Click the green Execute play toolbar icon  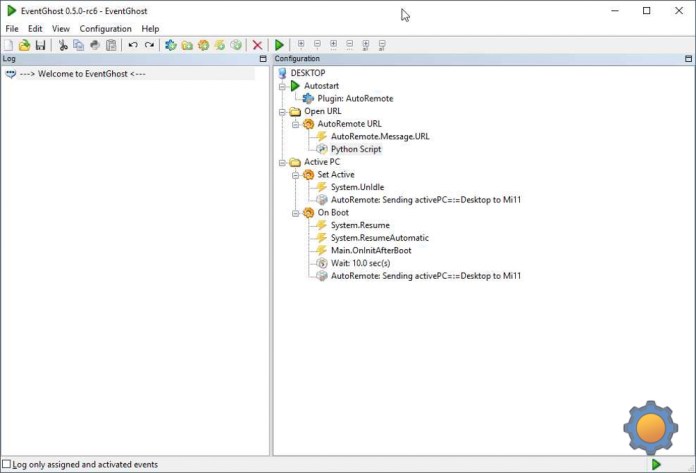click(279, 45)
